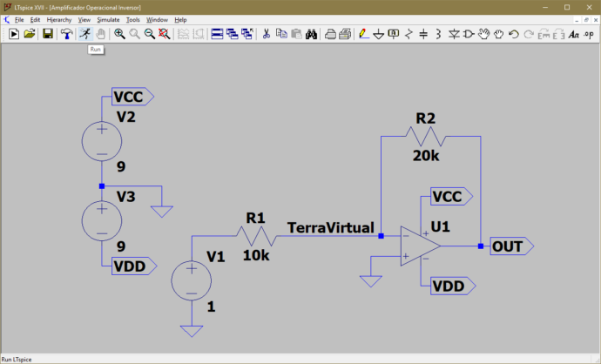Open the Simulate menu

[108, 19]
